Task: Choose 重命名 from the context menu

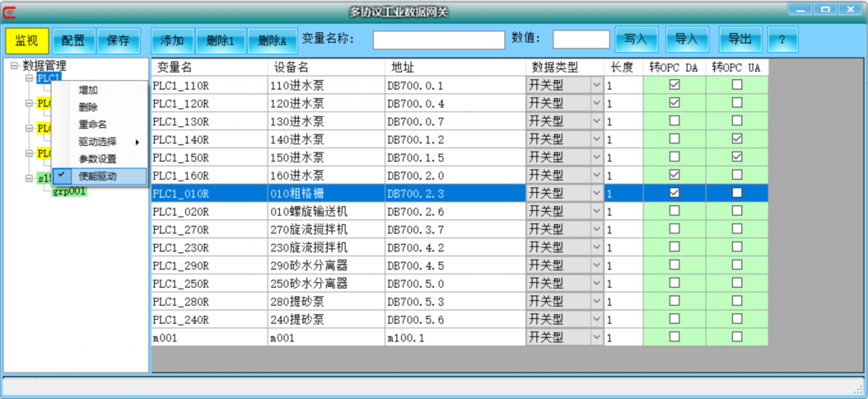Action: pyautogui.click(x=92, y=124)
